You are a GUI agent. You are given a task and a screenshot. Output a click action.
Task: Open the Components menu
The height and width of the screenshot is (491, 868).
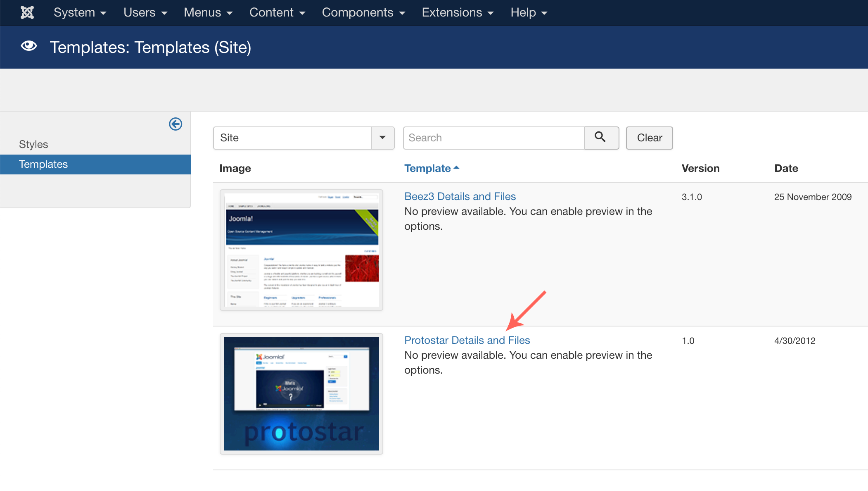363,12
